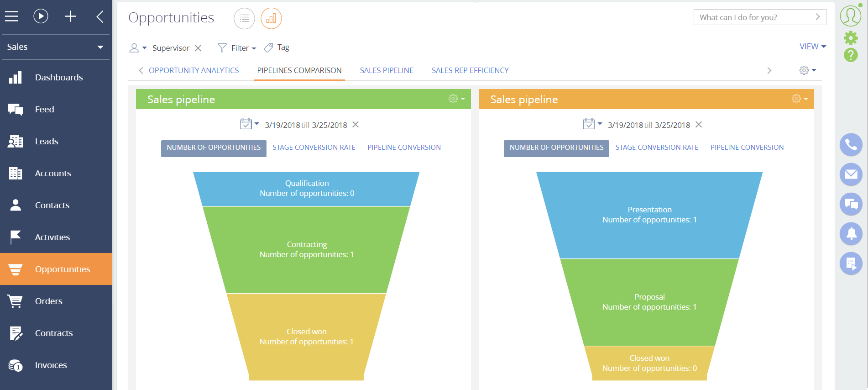Click the plus add icon in sidebar
This screenshot has width=868, height=390.
pos(70,16)
